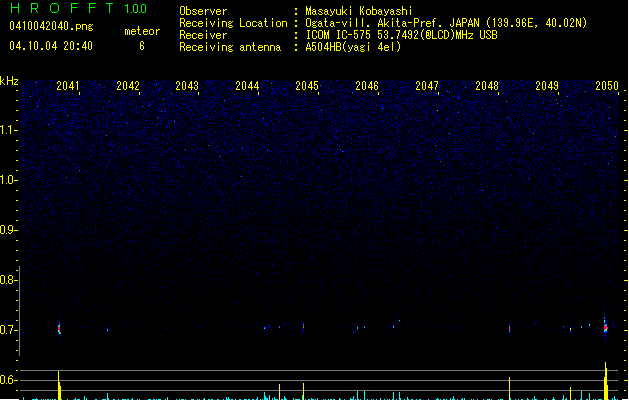629x400 pixels.
Task: Click the 0.7 kHz axis label
Action: (x=8, y=330)
